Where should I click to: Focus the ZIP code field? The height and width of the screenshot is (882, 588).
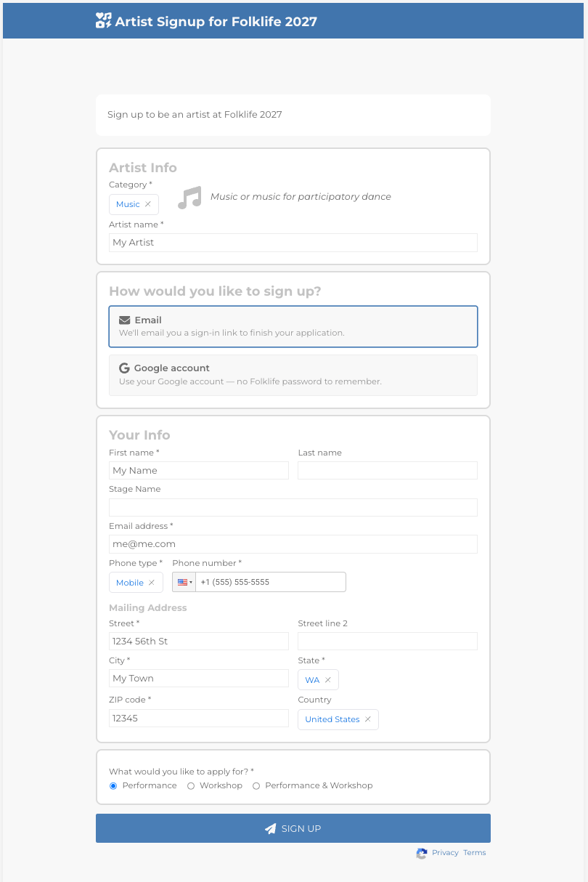coord(199,718)
